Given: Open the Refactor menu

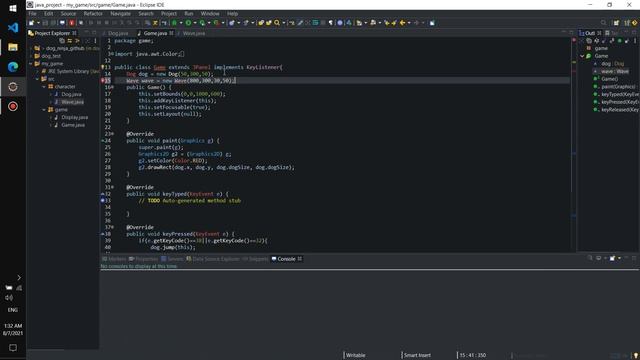Looking at the screenshot, I should coord(93,13).
